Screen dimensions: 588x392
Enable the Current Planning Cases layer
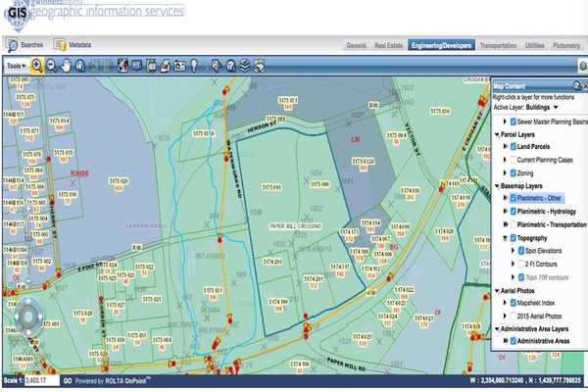click(x=513, y=159)
